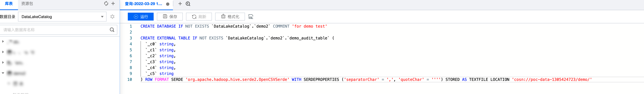
Task: Open the DataLakeCatalog data catalog dropdown
Action: click(x=62, y=17)
